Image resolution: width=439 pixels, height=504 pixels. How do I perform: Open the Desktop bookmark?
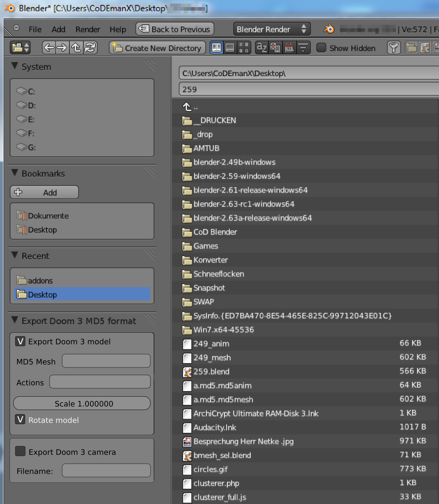(81, 230)
